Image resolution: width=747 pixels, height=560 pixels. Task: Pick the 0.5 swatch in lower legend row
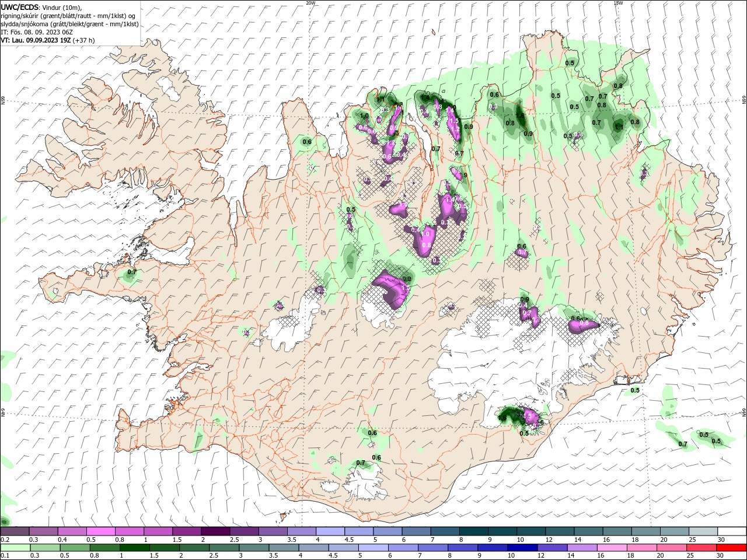tap(74, 548)
